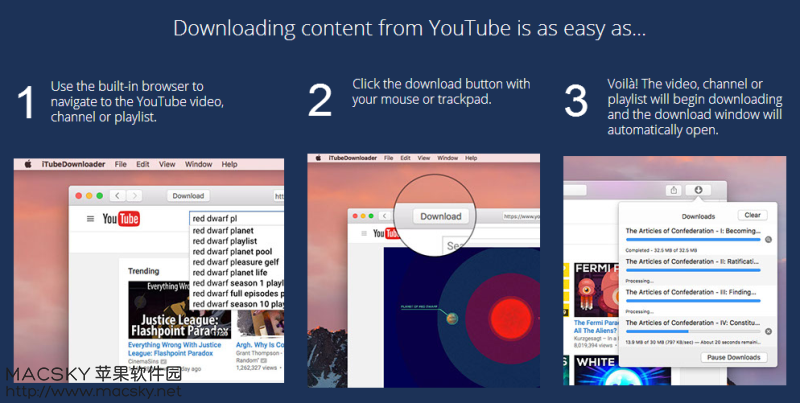This screenshot has width=800, height=403.
Task: Click the red dwarf planet video in step 2
Action: tap(461, 316)
